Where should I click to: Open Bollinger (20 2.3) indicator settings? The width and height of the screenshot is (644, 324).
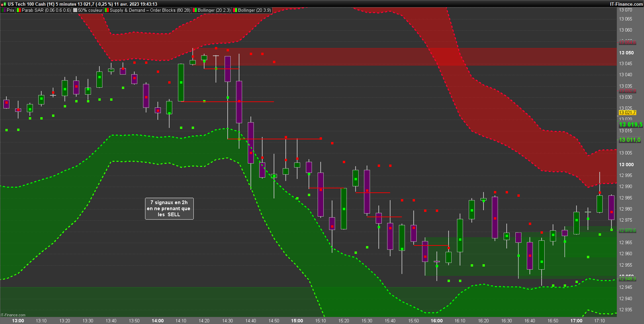tap(214, 10)
